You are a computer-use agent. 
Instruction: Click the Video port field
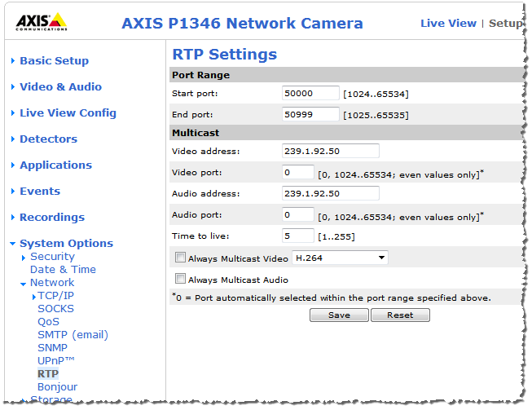pyautogui.click(x=298, y=173)
